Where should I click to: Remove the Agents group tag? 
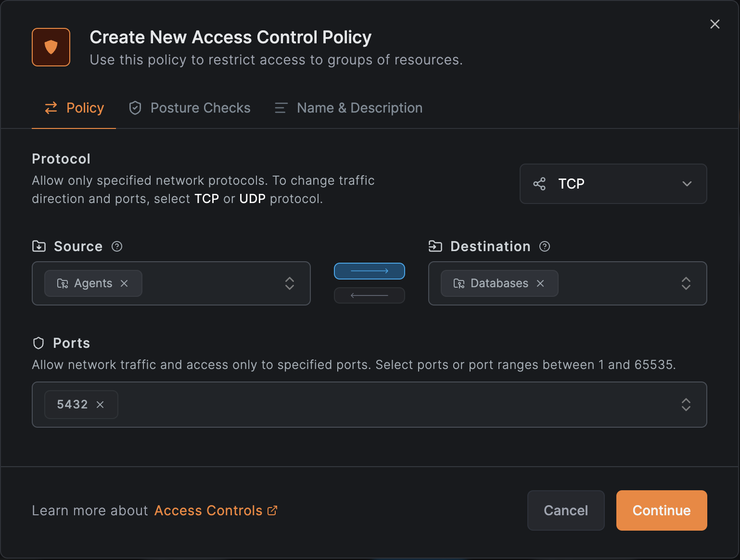(x=124, y=283)
